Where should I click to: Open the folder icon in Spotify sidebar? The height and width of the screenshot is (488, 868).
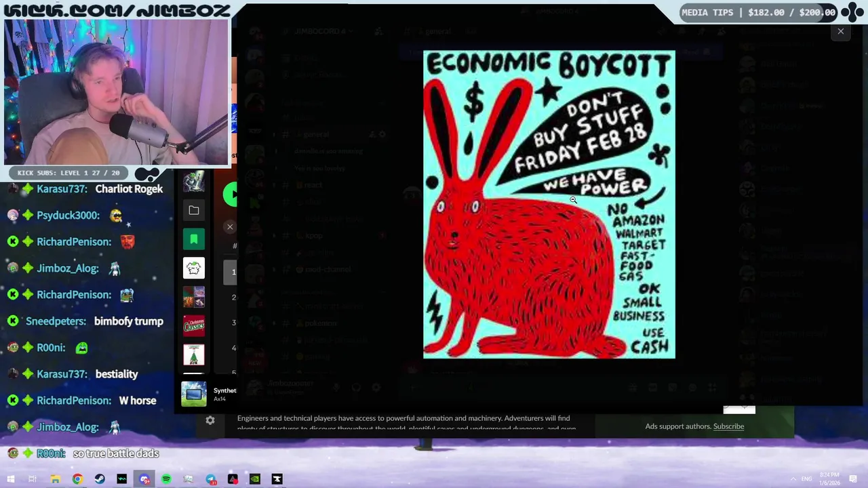point(194,210)
